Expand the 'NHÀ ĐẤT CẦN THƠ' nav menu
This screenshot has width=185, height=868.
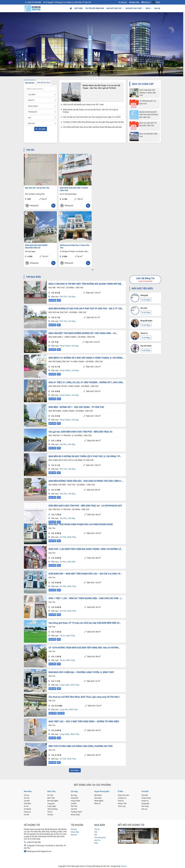[115, 8]
